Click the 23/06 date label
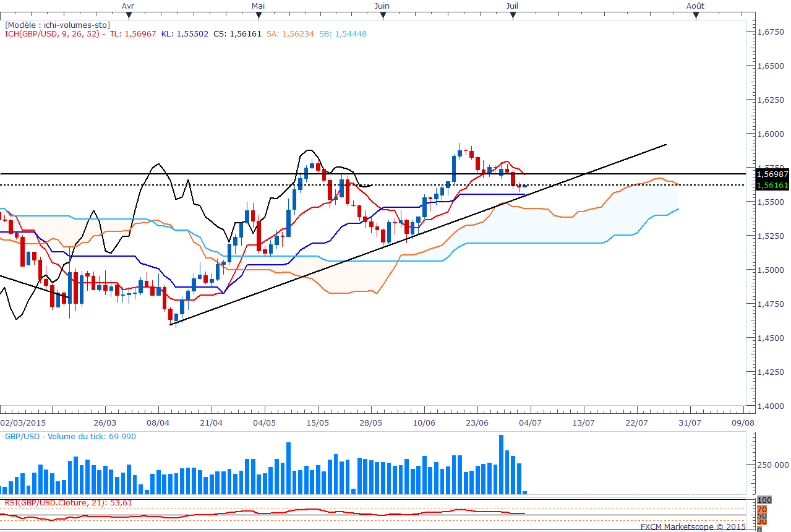The height and width of the screenshot is (532, 791). click(477, 423)
